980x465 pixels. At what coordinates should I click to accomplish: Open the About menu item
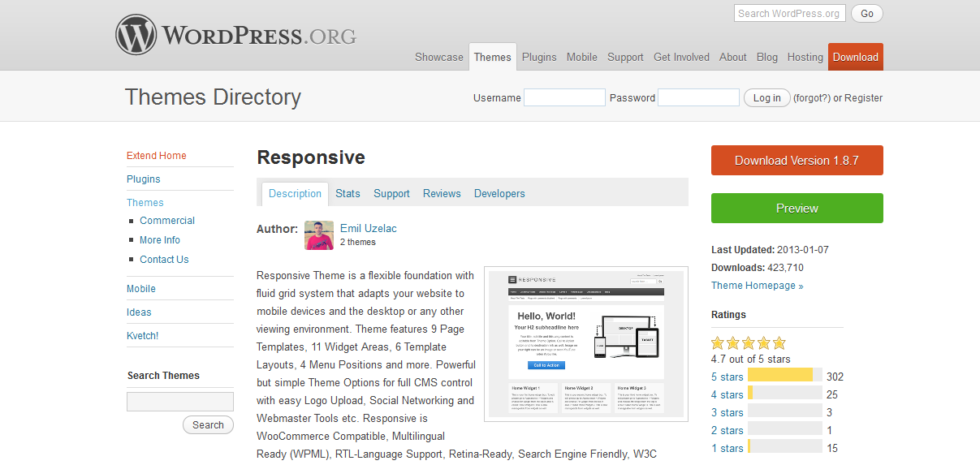(733, 57)
